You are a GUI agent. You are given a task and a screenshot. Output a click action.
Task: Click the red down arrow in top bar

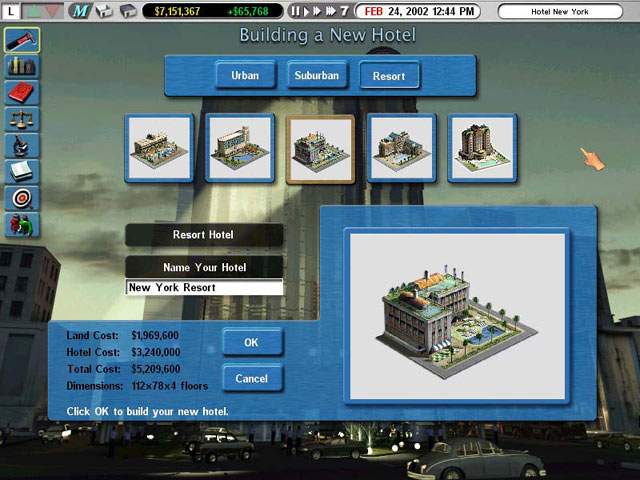[x=52, y=11]
